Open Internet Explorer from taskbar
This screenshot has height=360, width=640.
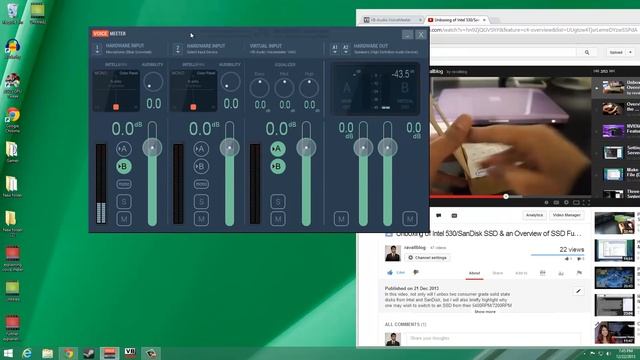click(27, 353)
